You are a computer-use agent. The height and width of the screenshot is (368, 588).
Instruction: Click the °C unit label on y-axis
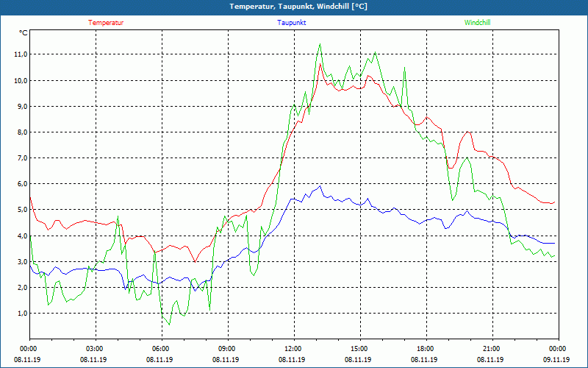point(24,33)
